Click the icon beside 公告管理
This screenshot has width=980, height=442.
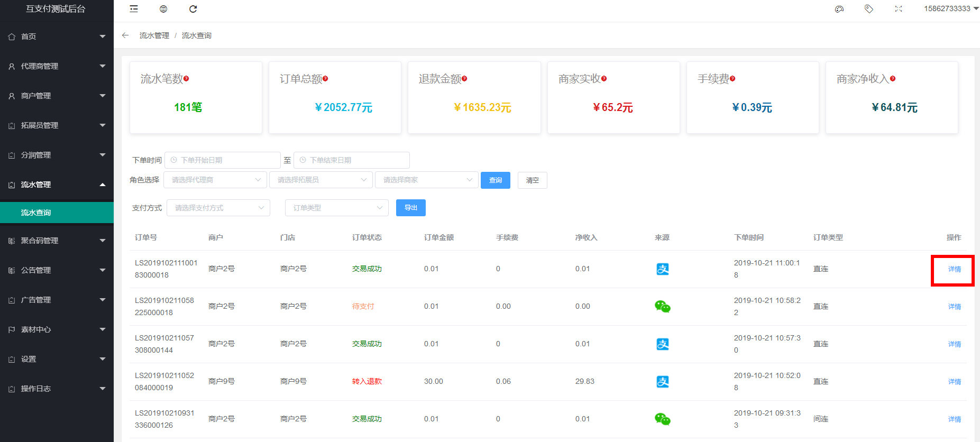tap(12, 270)
